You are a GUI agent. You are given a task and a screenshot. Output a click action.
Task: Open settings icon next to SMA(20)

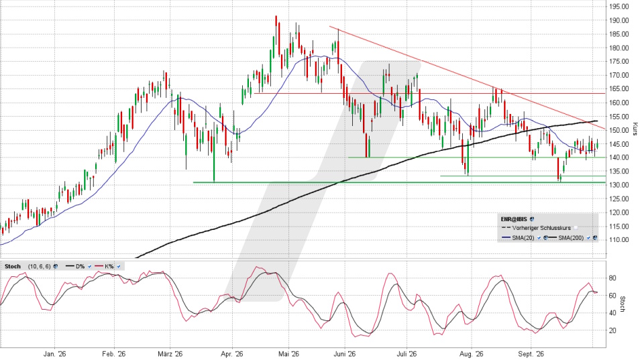545,237
